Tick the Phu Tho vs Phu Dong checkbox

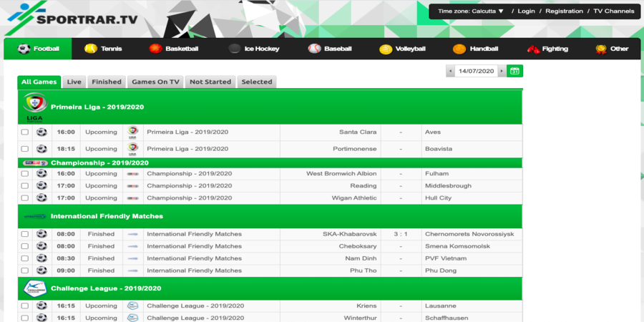coord(25,270)
